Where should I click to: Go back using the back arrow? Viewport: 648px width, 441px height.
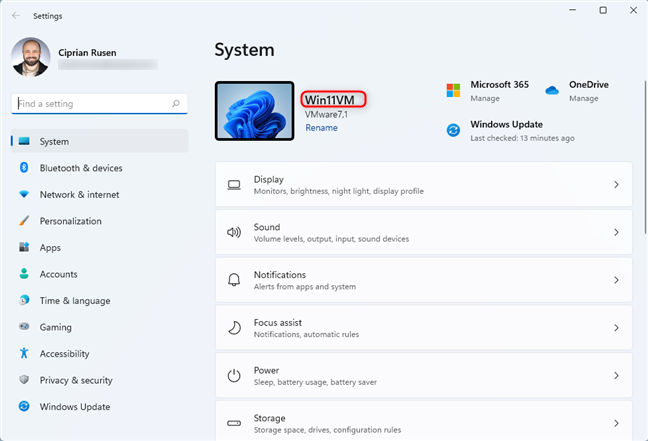click(15, 16)
